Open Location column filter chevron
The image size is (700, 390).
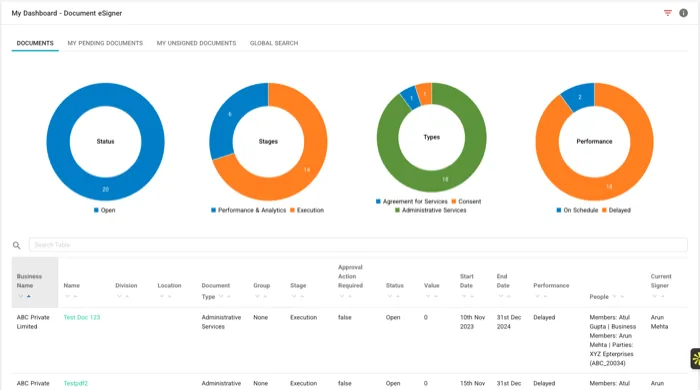click(162, 296)
